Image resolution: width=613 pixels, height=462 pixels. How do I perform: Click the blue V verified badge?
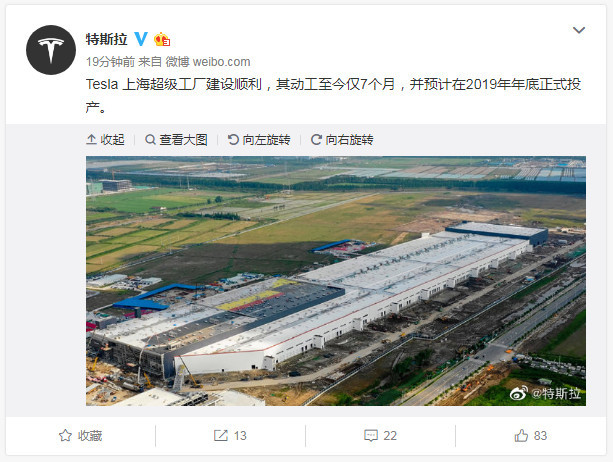pos(141,39)
